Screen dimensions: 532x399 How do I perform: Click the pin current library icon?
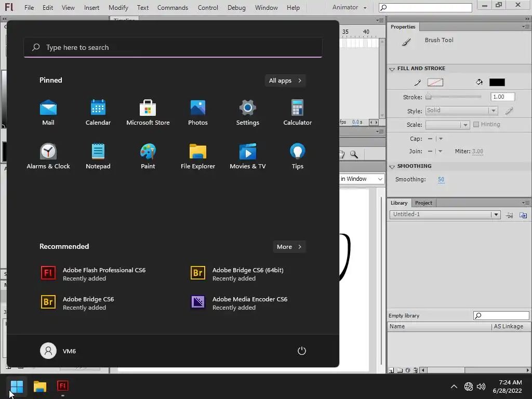[510, 215]
